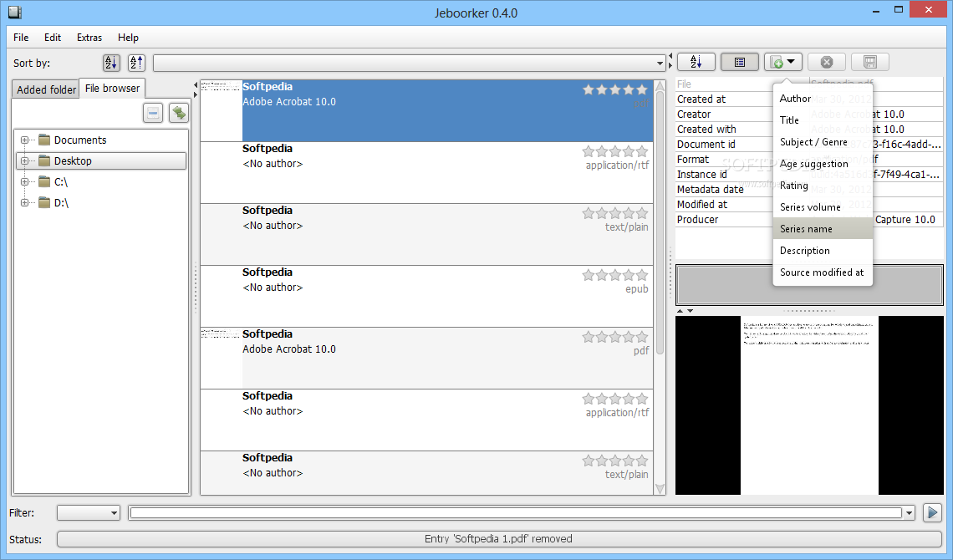Image resolution: width=953 pixels, height=560 pixels.
Task: Run the filter with the play arrow button
Action: [932, 512]
